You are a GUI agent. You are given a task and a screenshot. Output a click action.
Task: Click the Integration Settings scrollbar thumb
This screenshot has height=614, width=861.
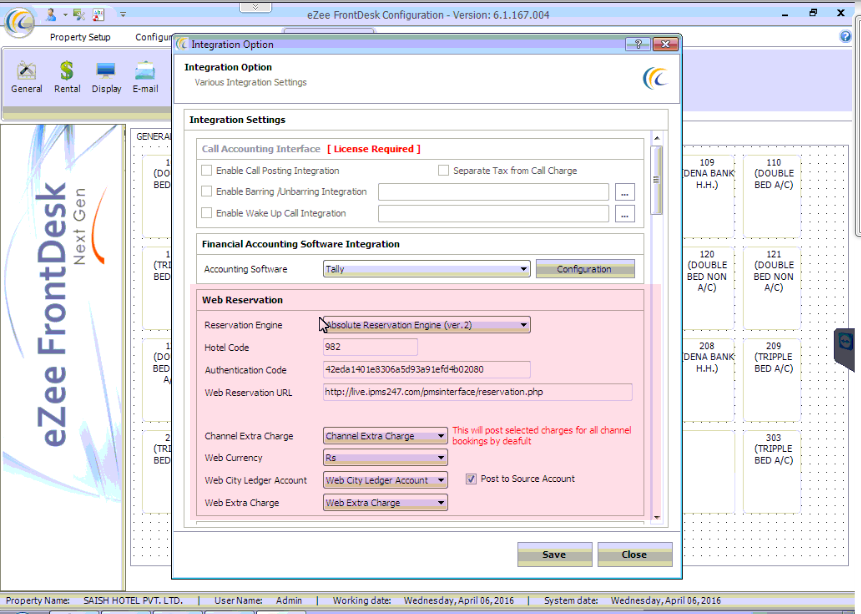point(657,180)
